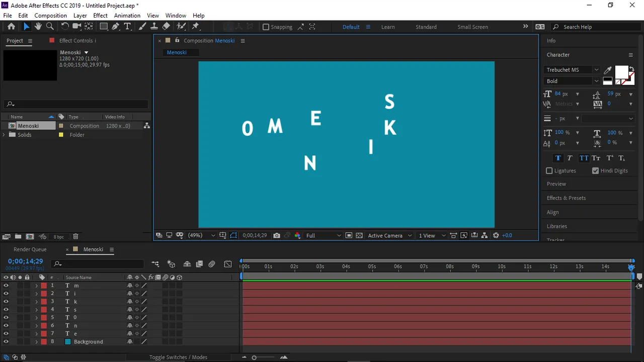Switch to the Learn workspace
Screen dimensions: 644x362
tap(388, 27)
